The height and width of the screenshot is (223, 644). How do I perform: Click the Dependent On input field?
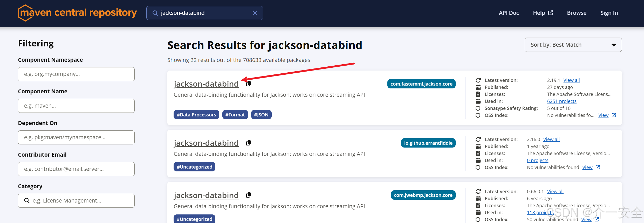[x=76, y=137]
